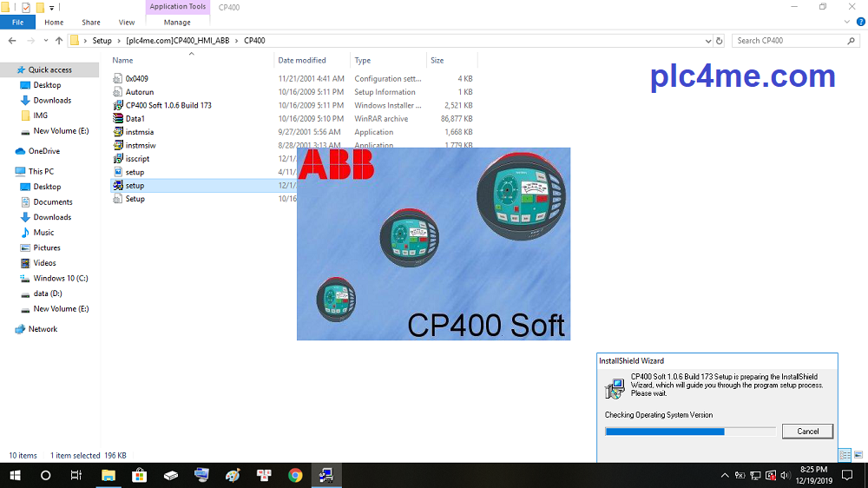Switch to large icons view layout
Viewport: 868px width, 488px height.
pyautogui.click(x=858, y=455)
